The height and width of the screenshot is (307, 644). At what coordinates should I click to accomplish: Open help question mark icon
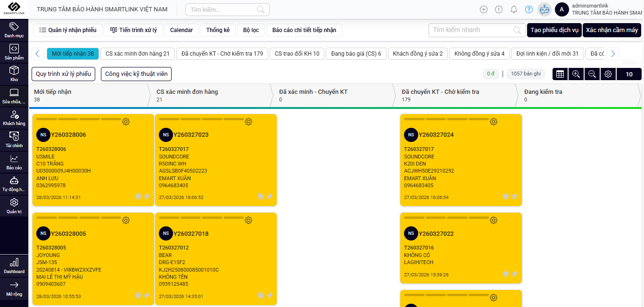pos(529,9)
